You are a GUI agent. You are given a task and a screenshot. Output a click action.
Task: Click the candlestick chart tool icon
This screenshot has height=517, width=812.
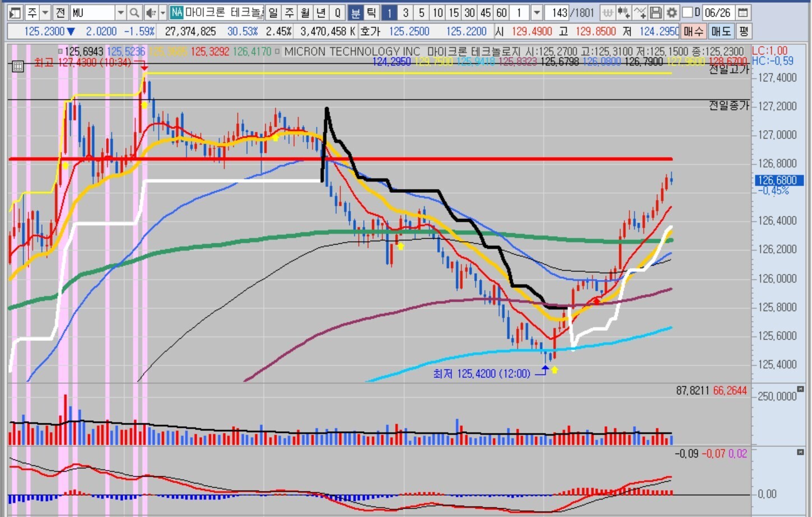point(624,12)
